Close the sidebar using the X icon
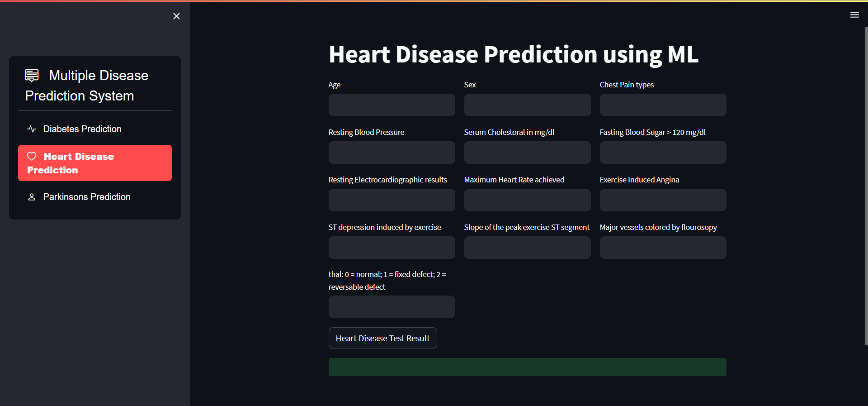This screenshot has height=406, width=868. pos(176,16)
